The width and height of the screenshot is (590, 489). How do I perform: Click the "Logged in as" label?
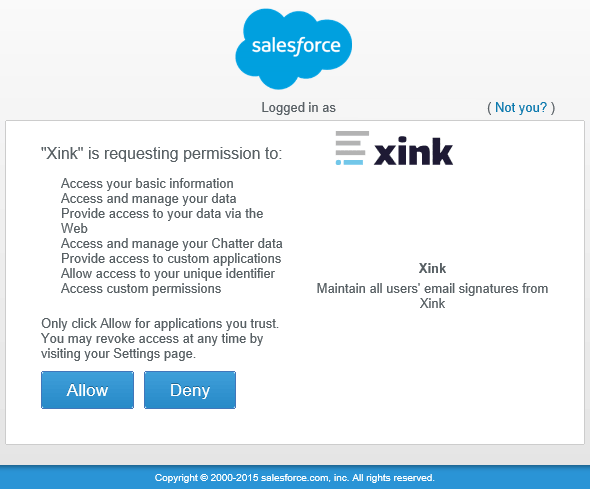298,108
